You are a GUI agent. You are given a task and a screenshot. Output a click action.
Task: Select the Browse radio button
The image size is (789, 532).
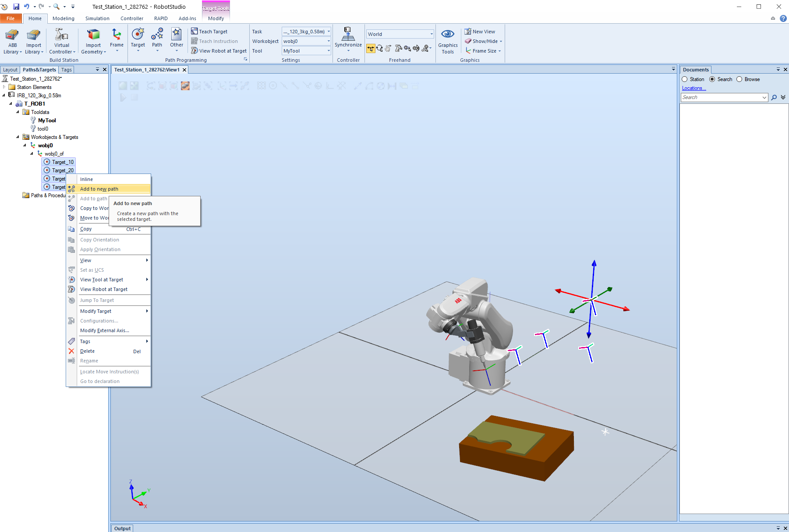739,79
